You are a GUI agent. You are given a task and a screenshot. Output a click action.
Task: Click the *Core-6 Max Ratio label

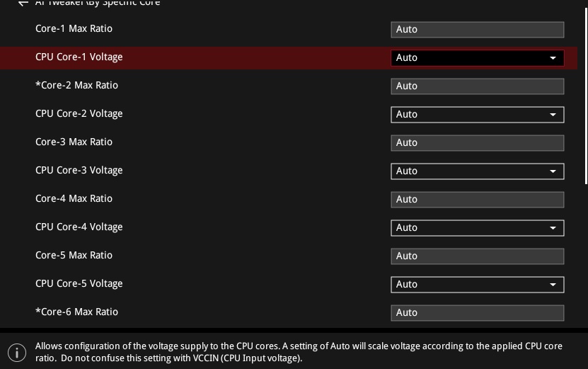(76, 312)
